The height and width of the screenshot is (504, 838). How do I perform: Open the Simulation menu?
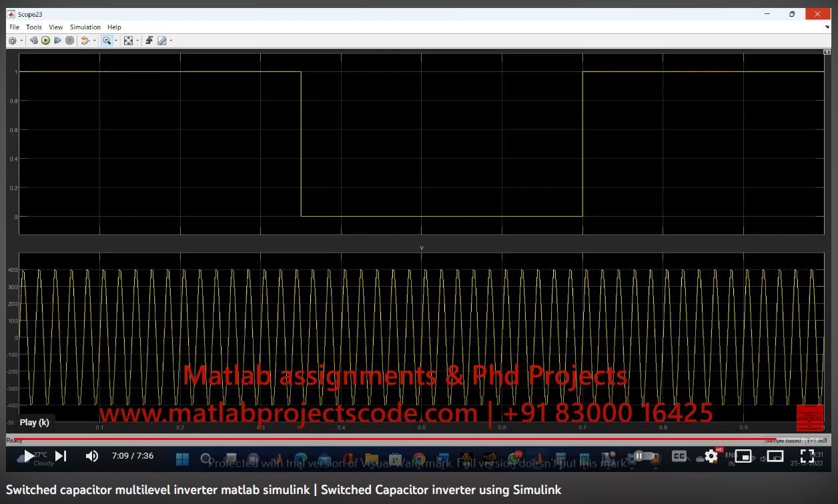tap(85, 27)
